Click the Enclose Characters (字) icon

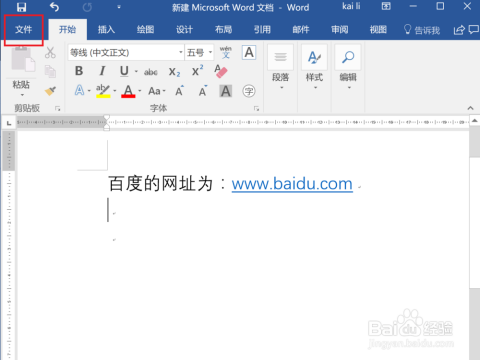[x=249, y=91]
